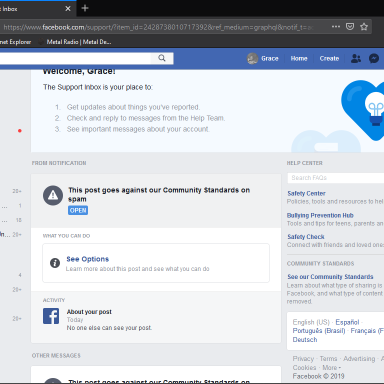Open a new browser tab
The width and height of the screenshot is (384, 384).
pos(85,8)
